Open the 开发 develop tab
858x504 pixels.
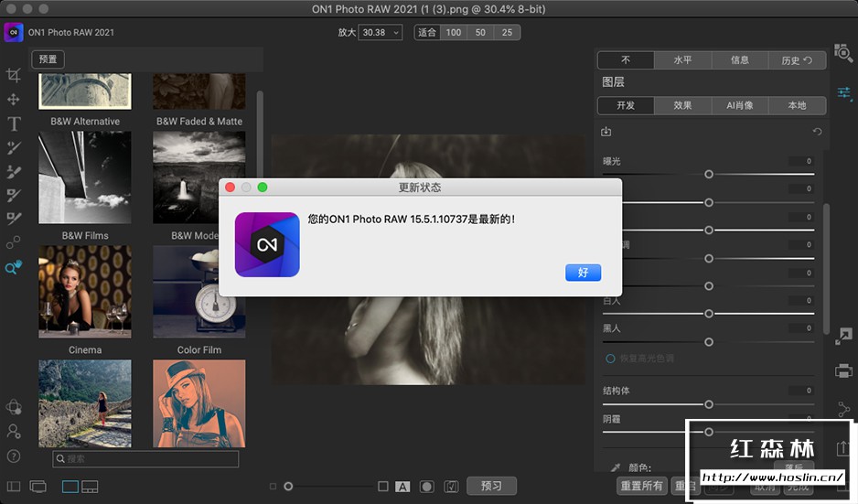coord(626,105)
